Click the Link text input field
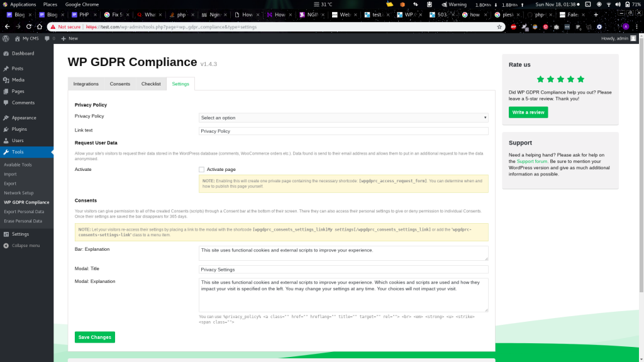The height and width of the screenshot is (362, 644). click(x=343, y=131)
